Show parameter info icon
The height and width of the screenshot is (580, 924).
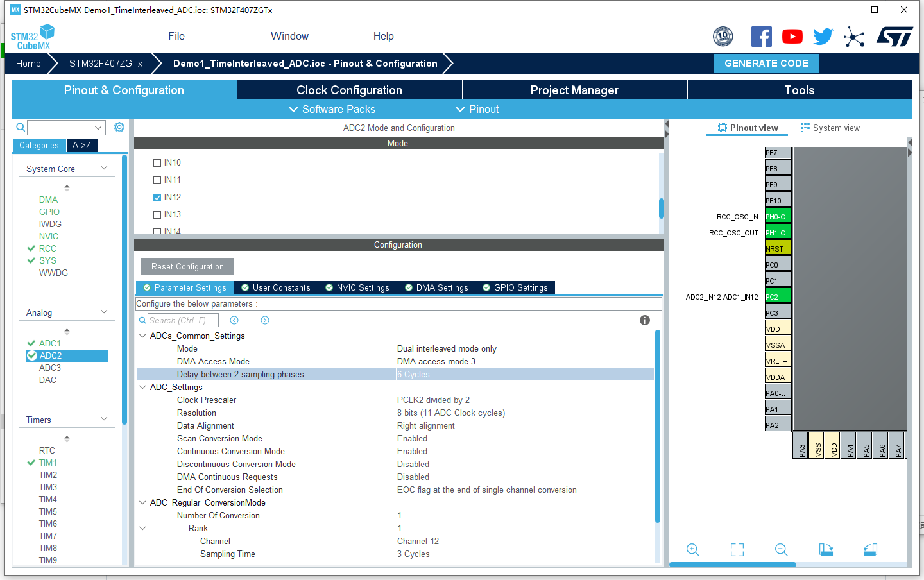click(x=645, y=320)
